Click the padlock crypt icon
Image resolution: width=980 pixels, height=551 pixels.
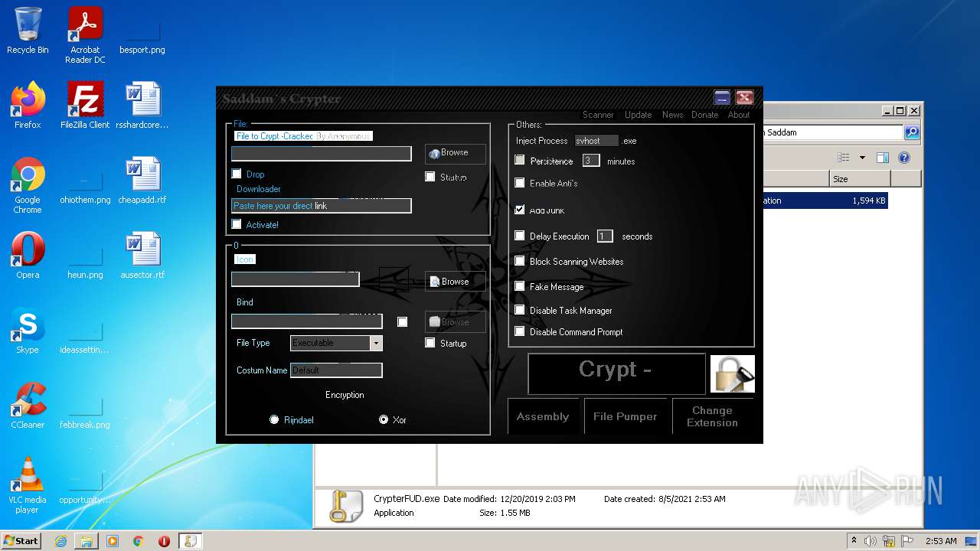(733, 373)
